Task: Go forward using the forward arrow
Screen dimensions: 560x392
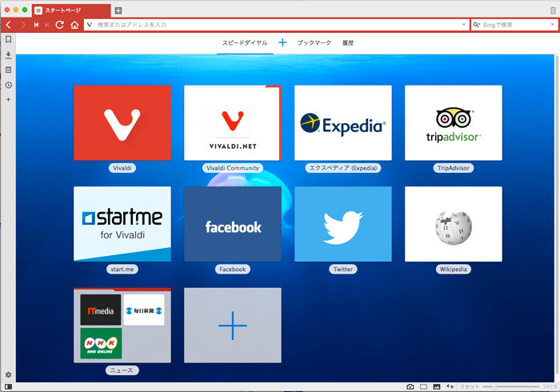Action: coord(23,25)
